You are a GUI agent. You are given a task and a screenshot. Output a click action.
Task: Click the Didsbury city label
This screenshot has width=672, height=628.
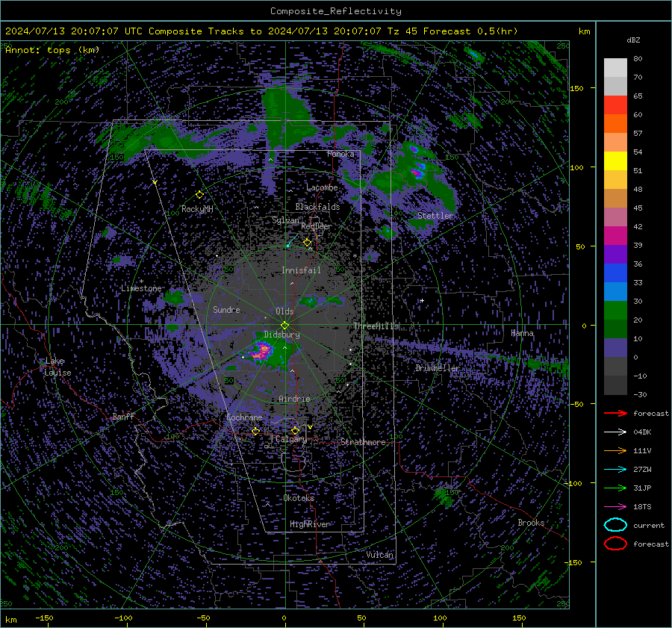[281, 335]
